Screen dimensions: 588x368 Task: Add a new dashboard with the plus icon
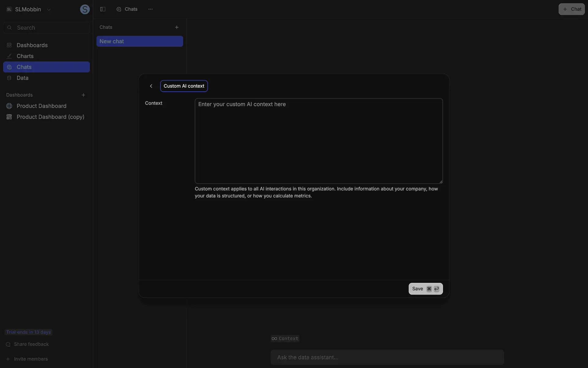pyautogui.click(x=83, y=95)
